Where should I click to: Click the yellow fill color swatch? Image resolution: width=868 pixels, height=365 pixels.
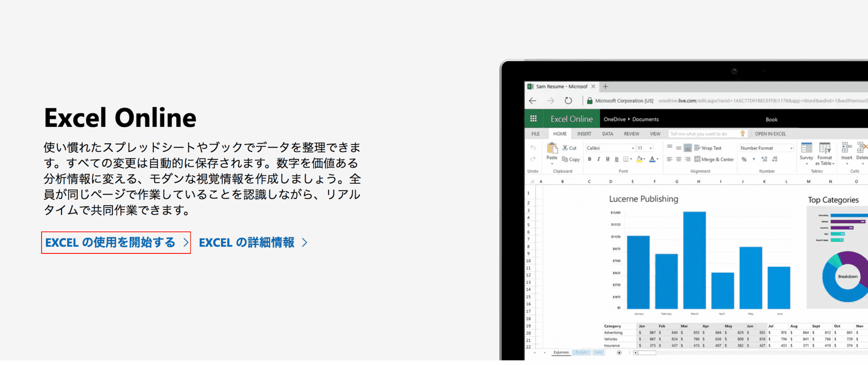pos(639,159)
